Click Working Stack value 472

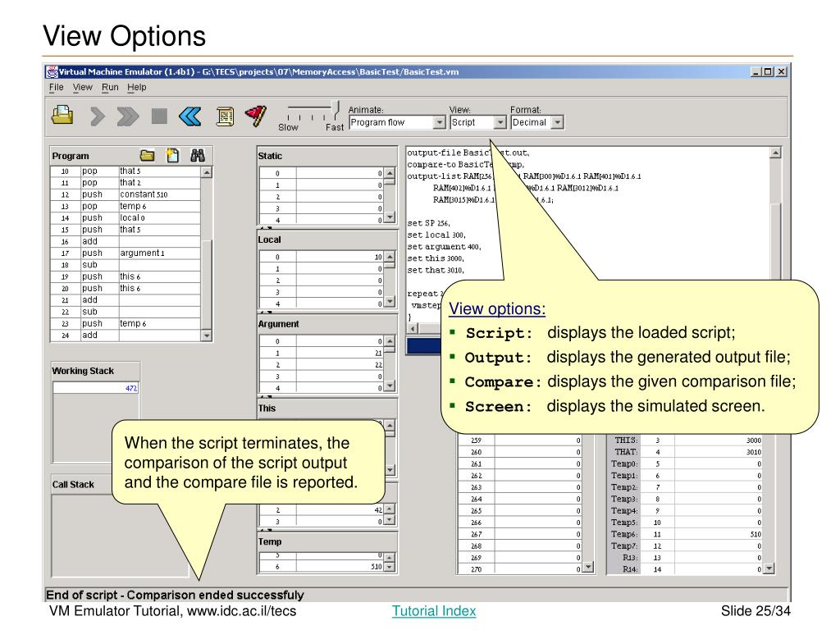pos(96,388)
